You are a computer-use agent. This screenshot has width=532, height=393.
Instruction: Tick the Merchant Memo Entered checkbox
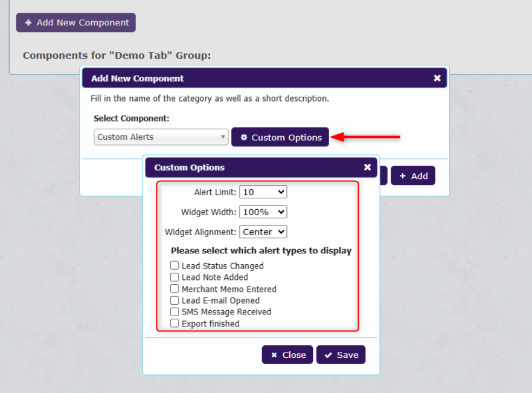(175, 289)
